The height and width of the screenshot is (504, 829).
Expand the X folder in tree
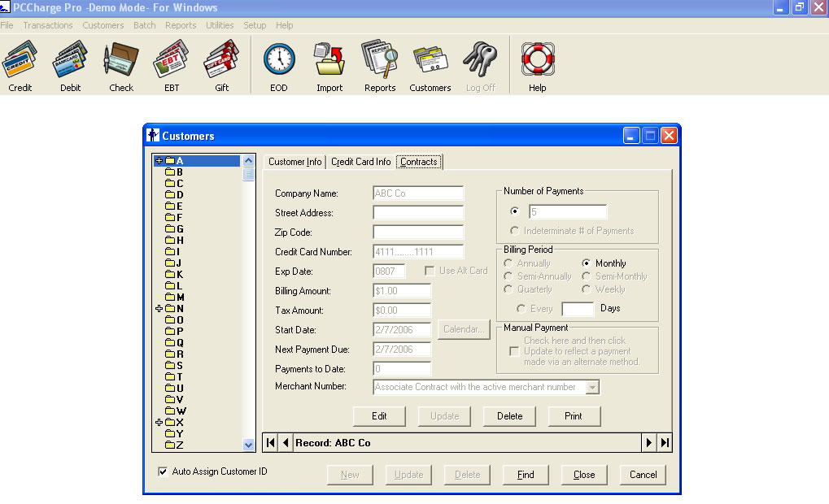coord(159,423)
